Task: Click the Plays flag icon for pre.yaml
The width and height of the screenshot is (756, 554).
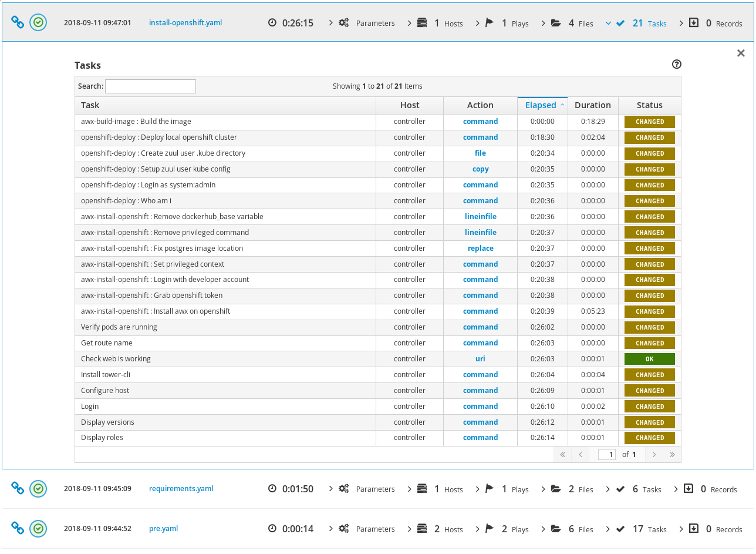Action: coord(490,529)
